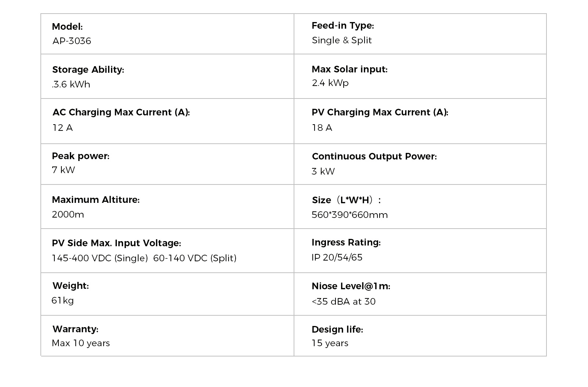The width and height of the screenshot is (588, 387).
Task: Click PV Side Max. Input Voltage label
Action: pos(116,243)
